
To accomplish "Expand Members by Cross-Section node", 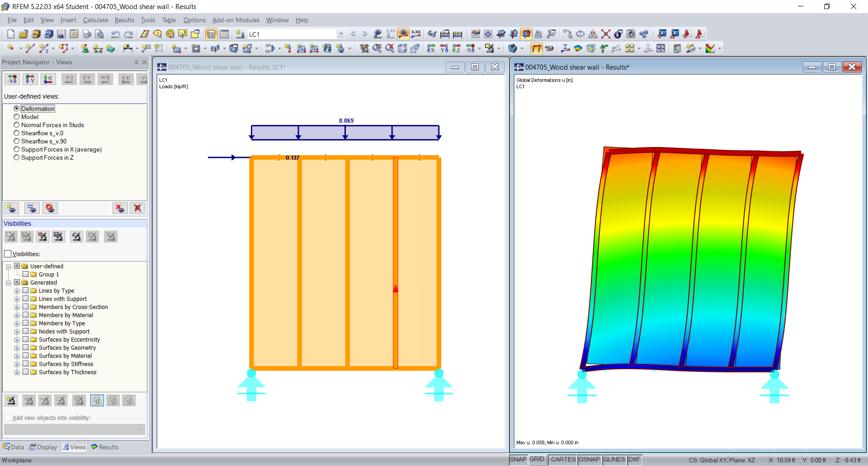I will click(x=17, y=307).
